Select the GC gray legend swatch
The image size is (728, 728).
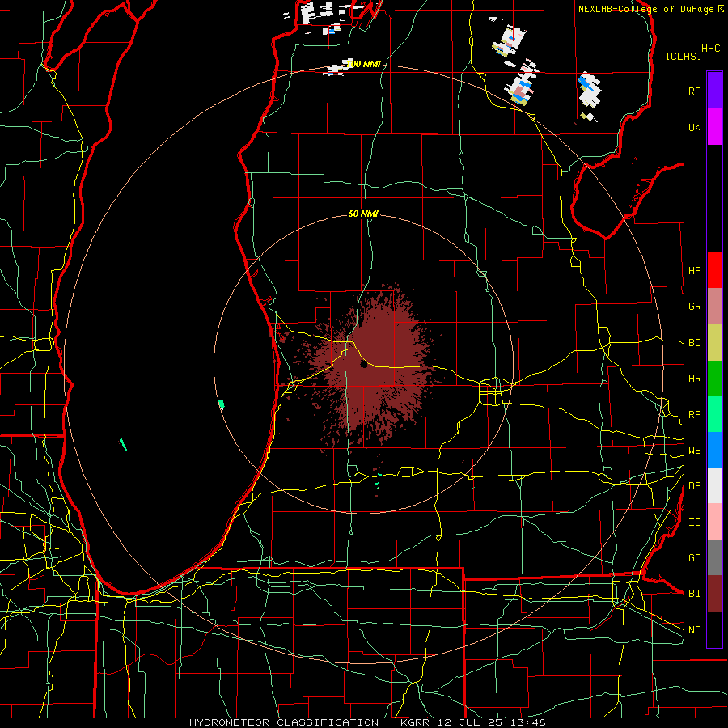pyautogui.click(x=714, y=557)
